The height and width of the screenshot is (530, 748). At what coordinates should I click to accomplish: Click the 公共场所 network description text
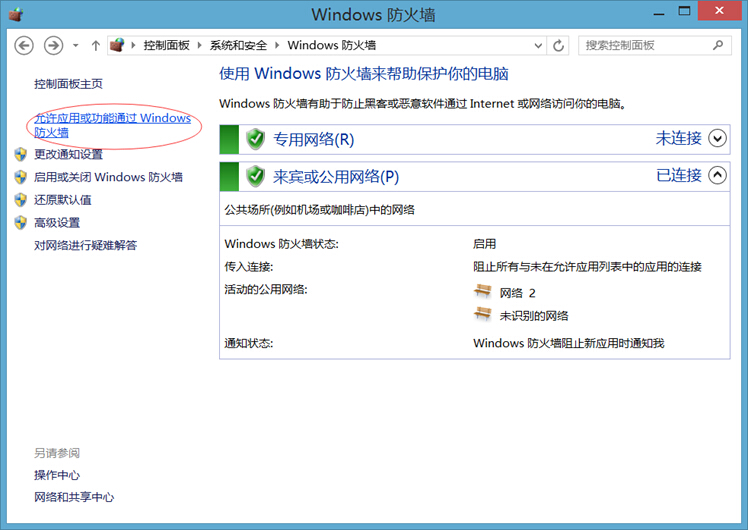pos(320,210)
